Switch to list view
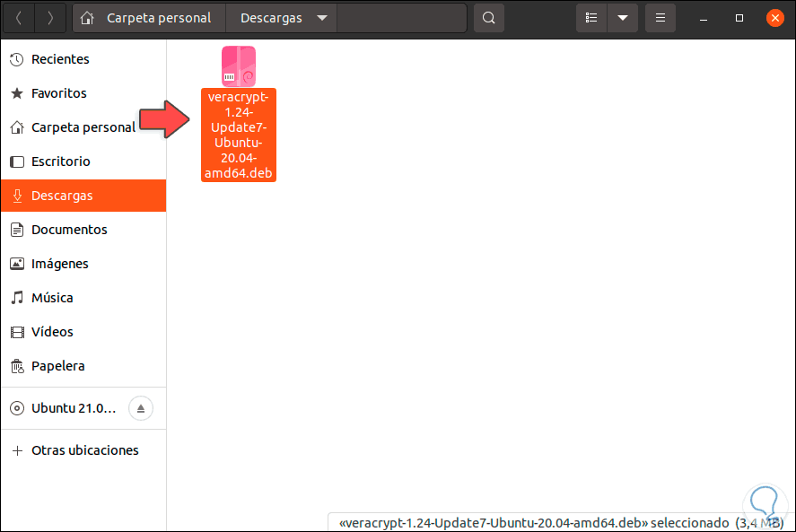 click(590, 17)
